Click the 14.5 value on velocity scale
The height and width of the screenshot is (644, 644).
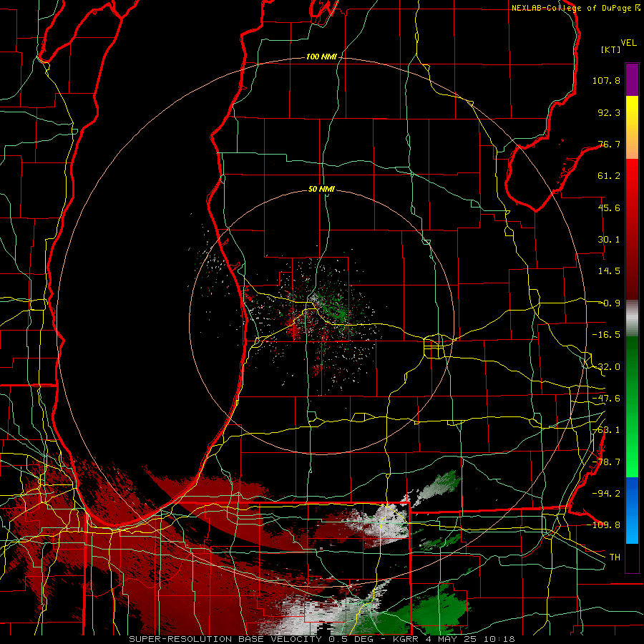(609, 271)
